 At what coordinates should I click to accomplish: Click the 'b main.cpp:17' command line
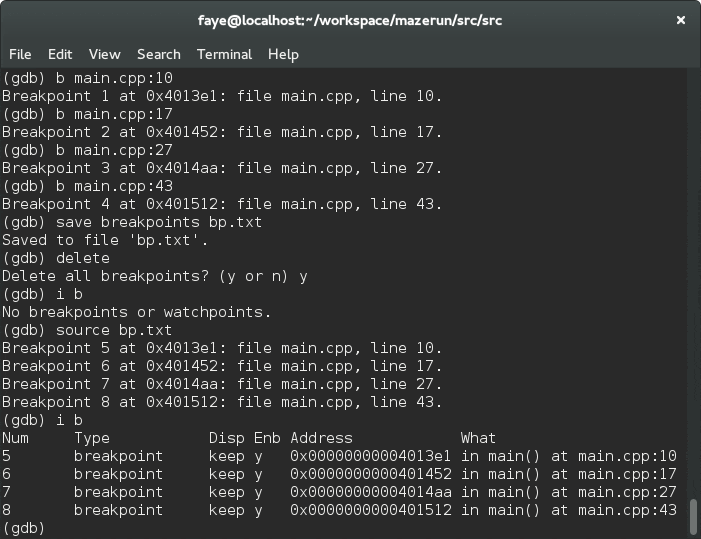pyautogui.click(x=88, y=114)
